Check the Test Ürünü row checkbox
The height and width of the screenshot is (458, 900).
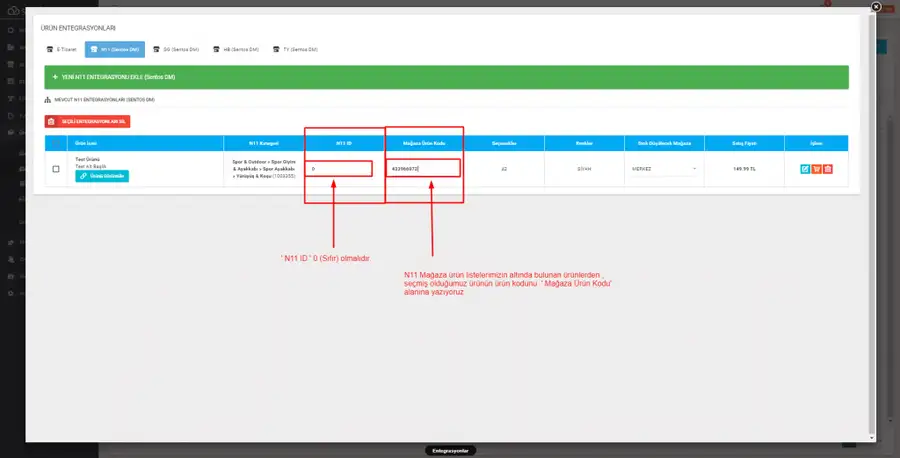[x=56, y=169]
